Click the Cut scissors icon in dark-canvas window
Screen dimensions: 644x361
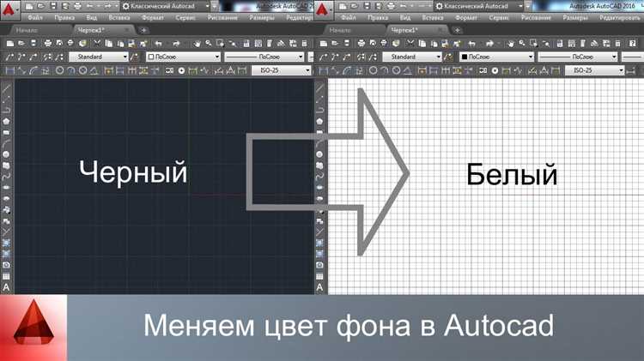pos(97,43)
